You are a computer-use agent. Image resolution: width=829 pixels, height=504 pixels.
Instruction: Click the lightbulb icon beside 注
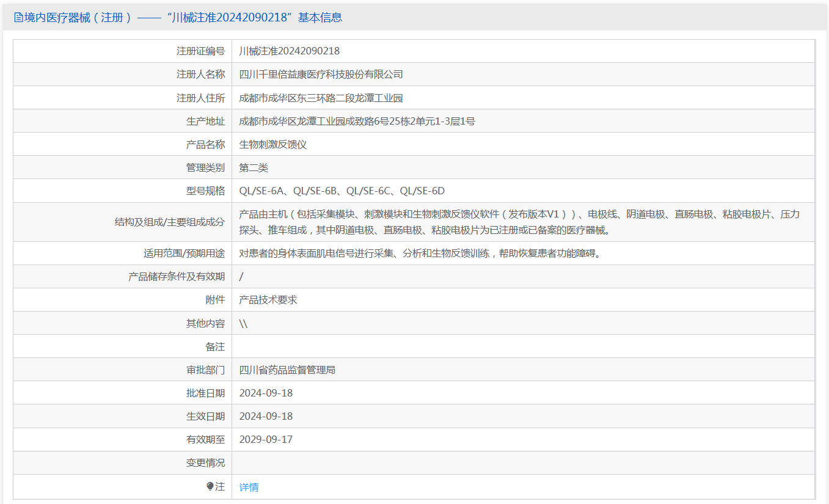click(x=210, y=486)
